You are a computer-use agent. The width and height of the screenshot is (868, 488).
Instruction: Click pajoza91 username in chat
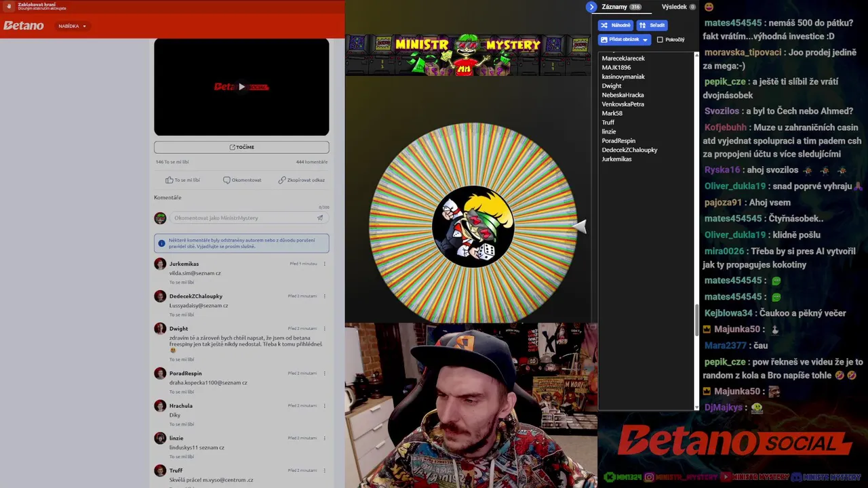(x=723, y=203)
